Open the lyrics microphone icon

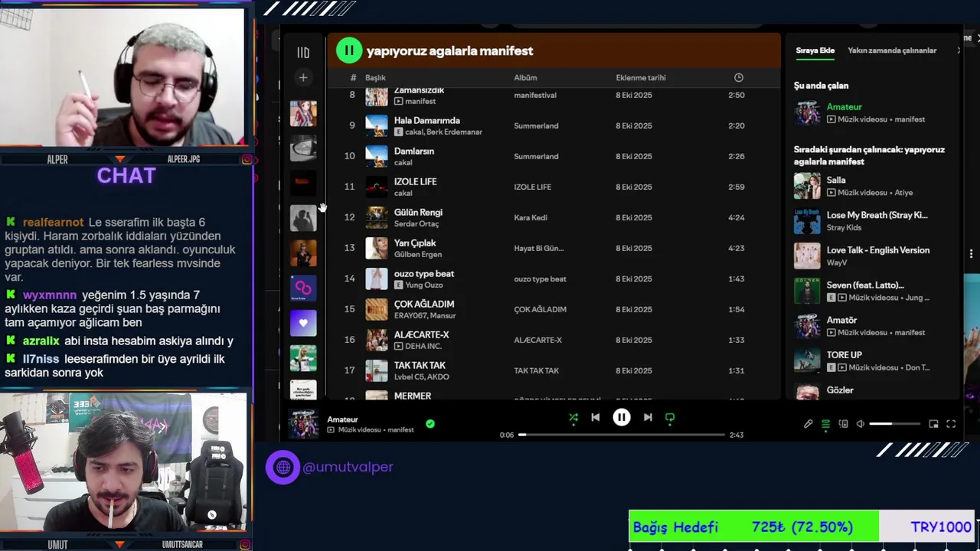point(808,424)
